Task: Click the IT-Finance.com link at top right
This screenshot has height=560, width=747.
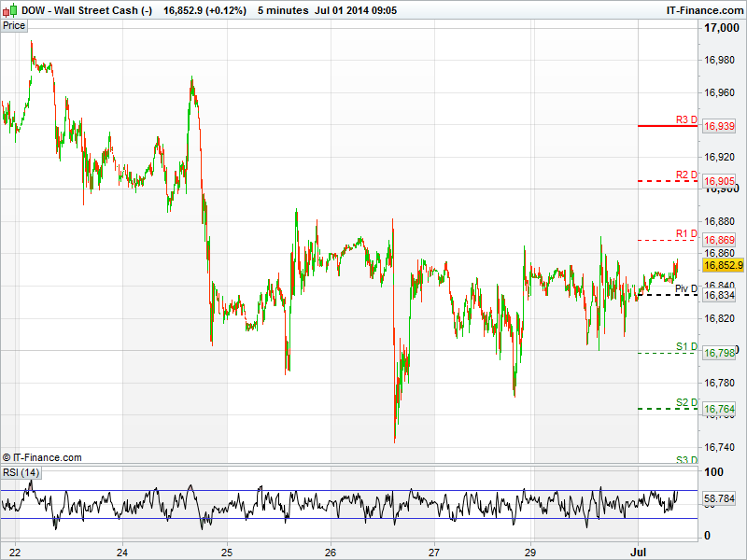Action: [705, 10]
